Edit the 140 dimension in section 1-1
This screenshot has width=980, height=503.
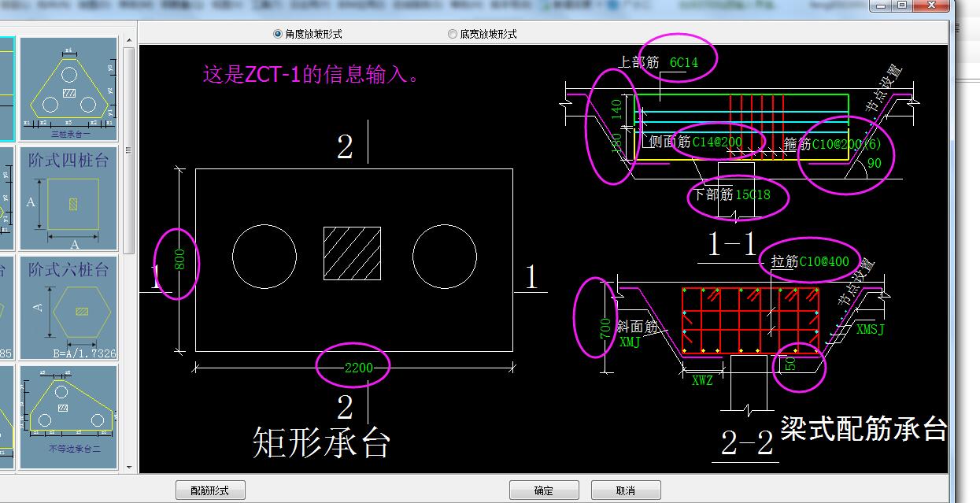coord(617,109)
